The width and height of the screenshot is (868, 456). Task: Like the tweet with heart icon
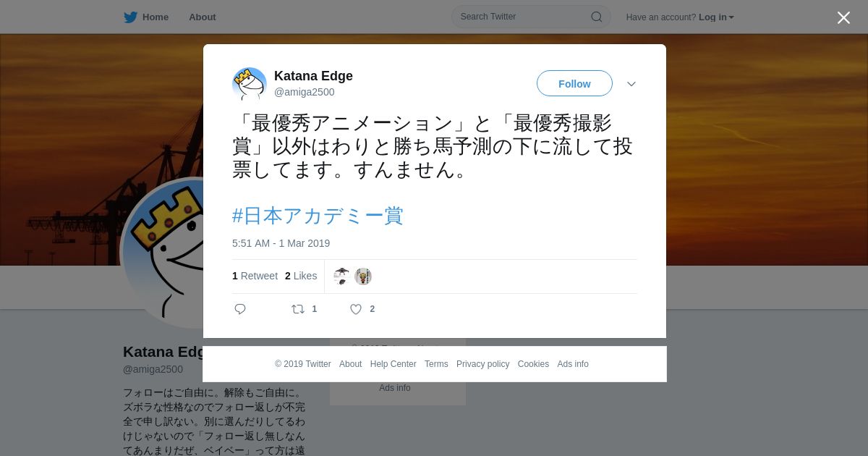coord(356,309)
